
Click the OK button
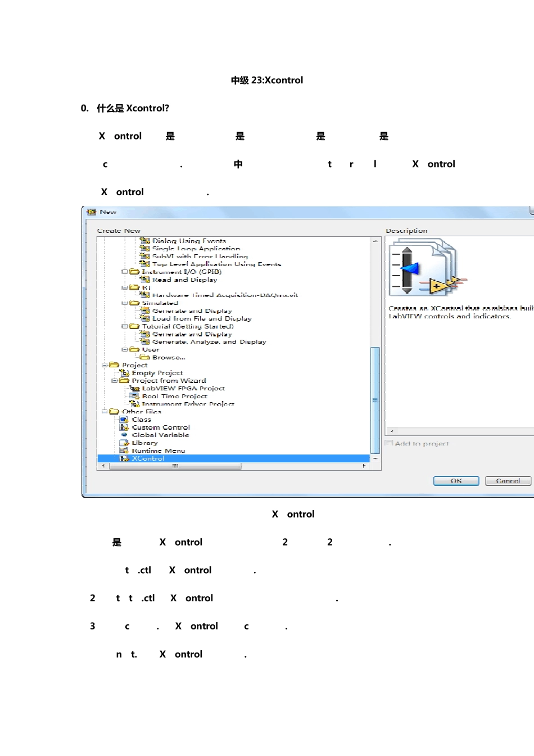[456, 480]
